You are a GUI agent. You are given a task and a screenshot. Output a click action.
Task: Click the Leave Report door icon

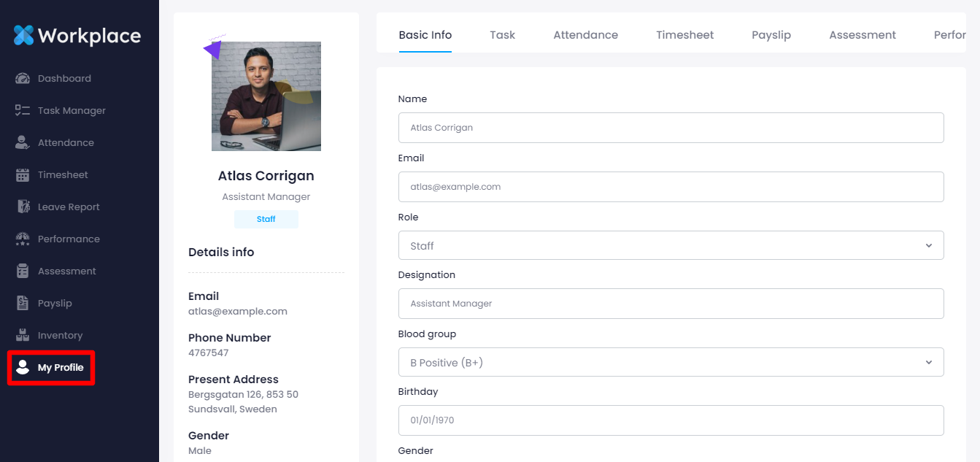click(23, 207)
